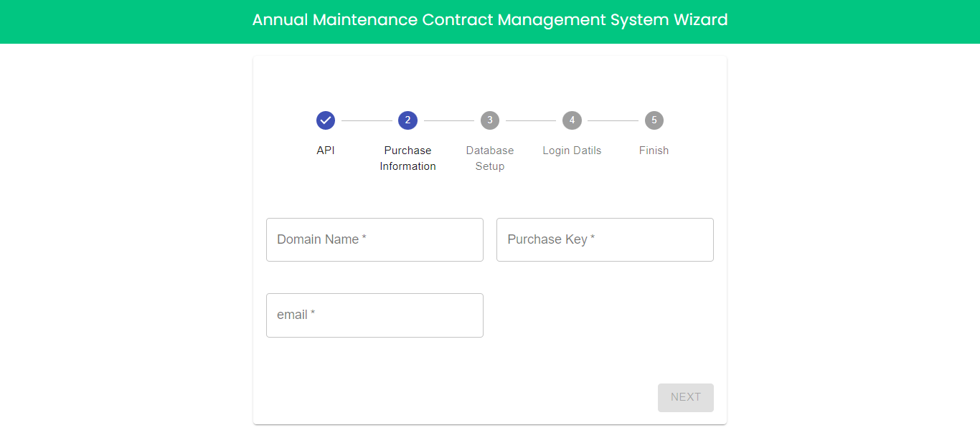Click the wizard title in the green header
Image resolution: width=980 pixels, height=448 pixels.
(x=490, y=20)
